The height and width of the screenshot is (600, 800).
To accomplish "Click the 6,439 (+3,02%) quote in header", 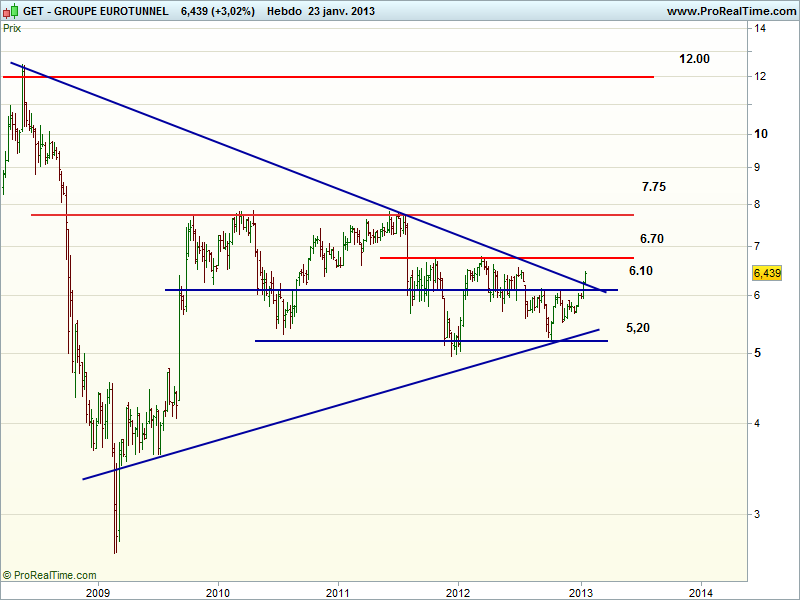I will pos(218,11).
